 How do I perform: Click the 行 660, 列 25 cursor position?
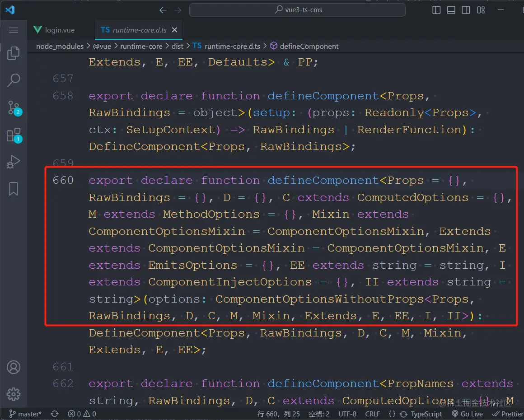coord(278,414)
